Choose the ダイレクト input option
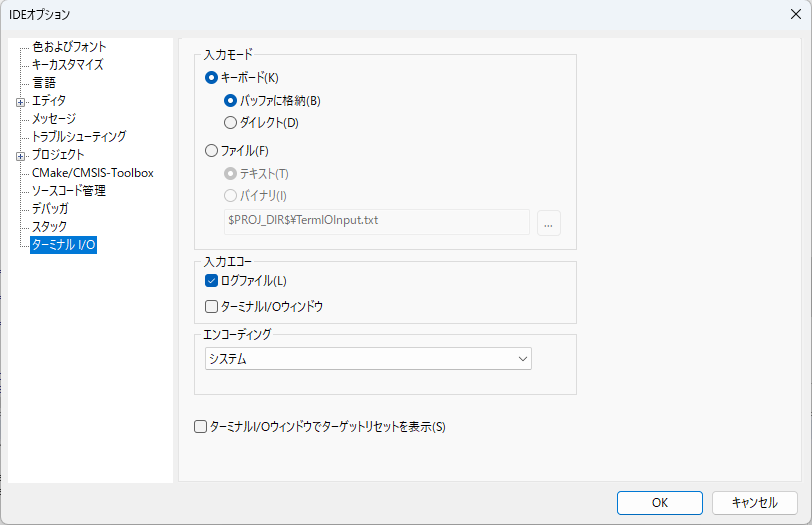The image size is (812, 525). tap(231, 123)
